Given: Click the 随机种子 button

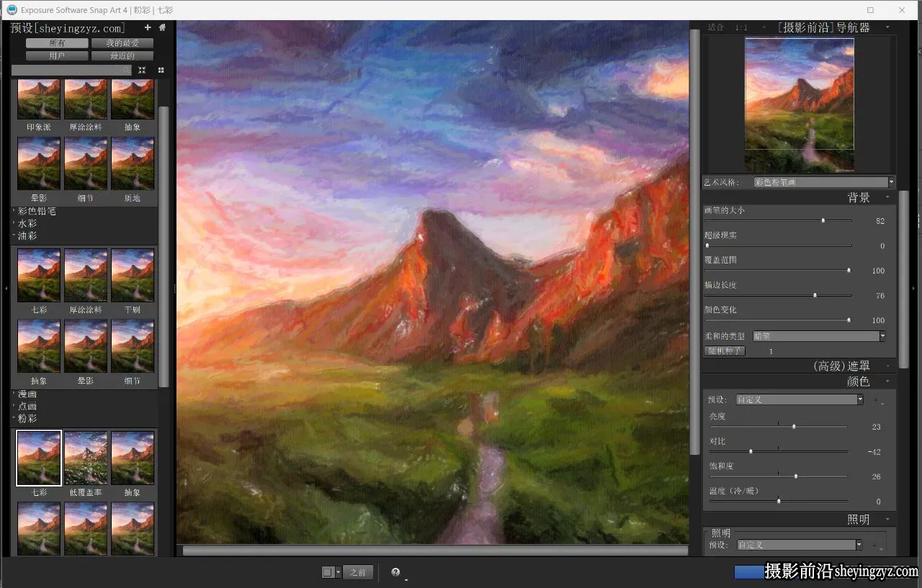Looking at the screenshot, I should click(x=725, y=351).
